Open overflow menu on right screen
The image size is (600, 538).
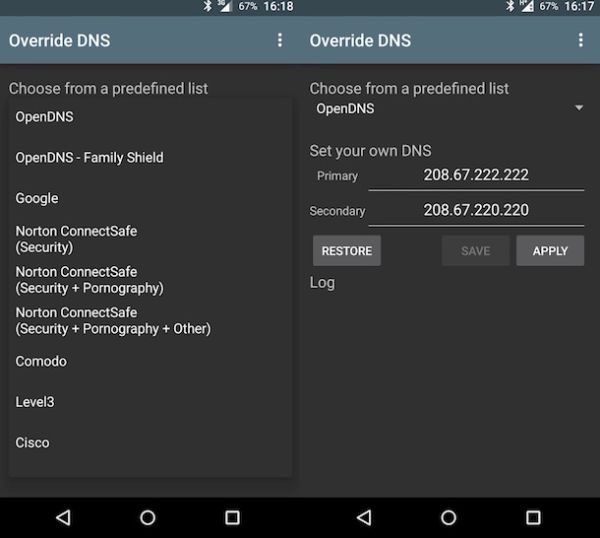[580, 40]
